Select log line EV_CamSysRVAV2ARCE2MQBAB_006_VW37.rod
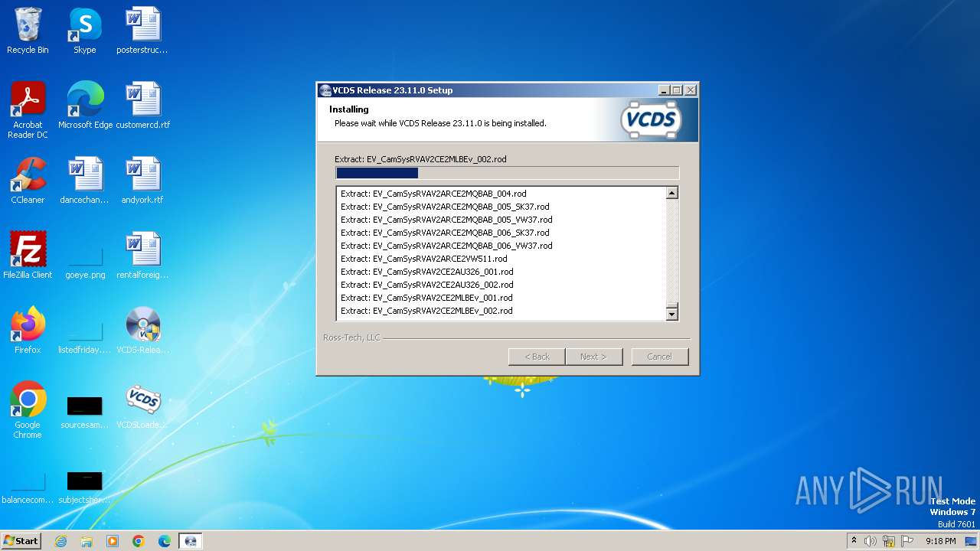980x551 pixels. coord(446,246)
